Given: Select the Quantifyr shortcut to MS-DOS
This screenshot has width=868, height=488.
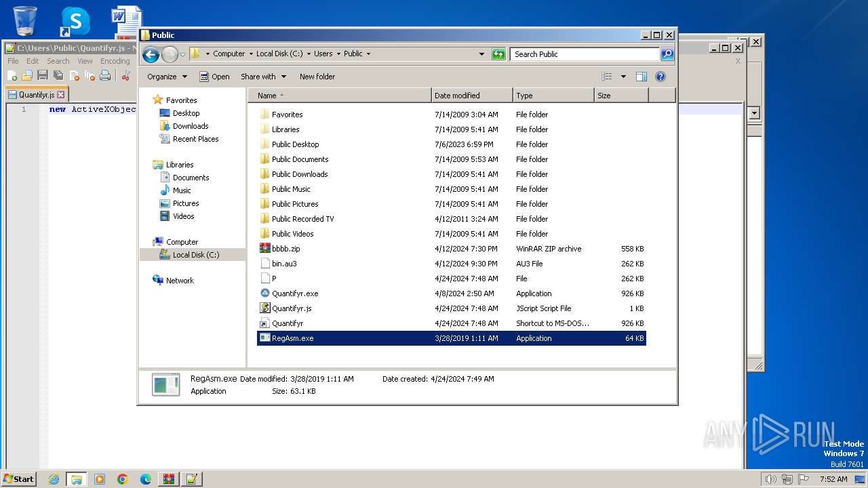Looking at the screenshot, I should (x=288, y=323).
